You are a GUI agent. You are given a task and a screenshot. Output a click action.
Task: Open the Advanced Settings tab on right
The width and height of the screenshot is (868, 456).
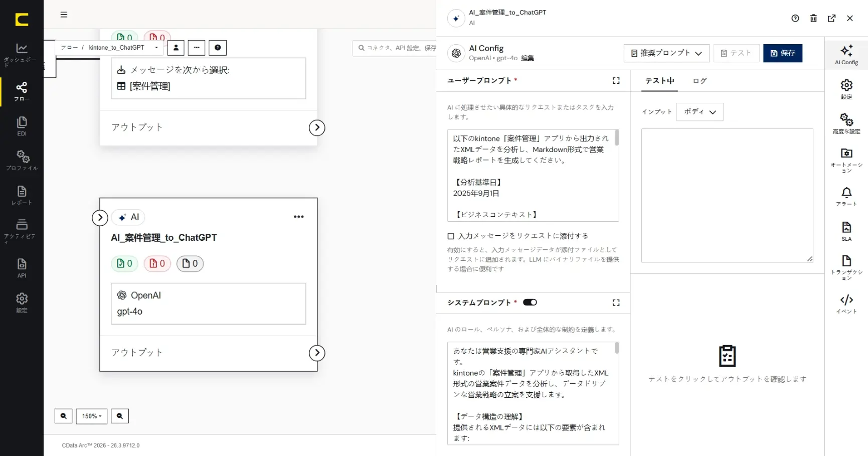(x=846, y=123)
